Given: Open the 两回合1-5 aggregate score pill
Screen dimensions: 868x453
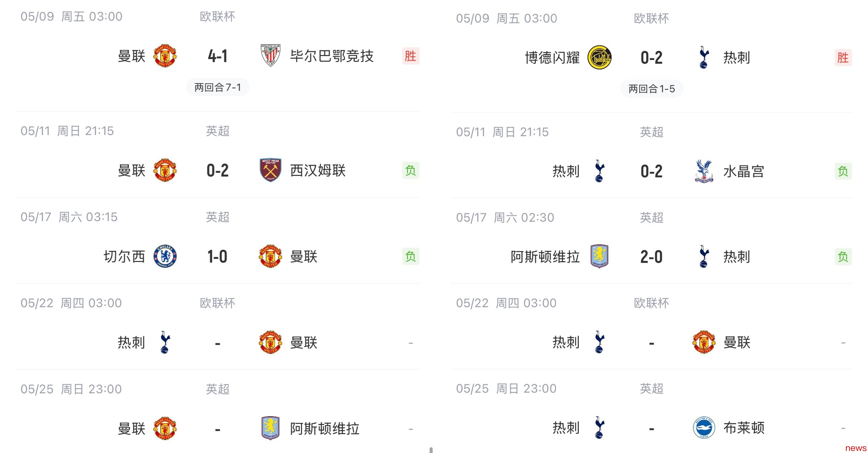Looking at the screenshot, I should coord(652,88).
